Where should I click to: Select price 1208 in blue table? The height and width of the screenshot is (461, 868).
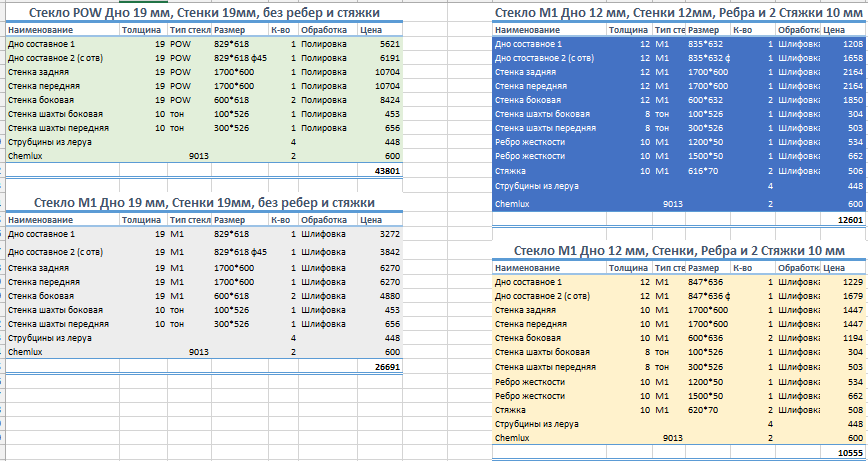pyautogui.click(x=853, y=44)
